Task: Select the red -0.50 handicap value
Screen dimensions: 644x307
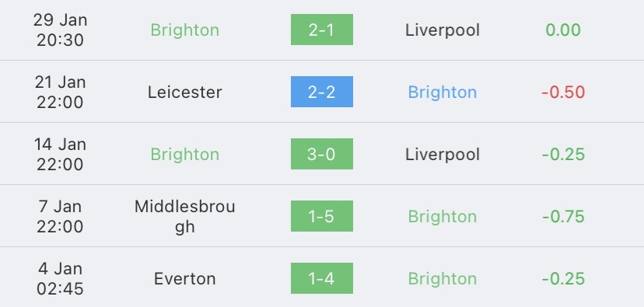Action: click(563, 92)
